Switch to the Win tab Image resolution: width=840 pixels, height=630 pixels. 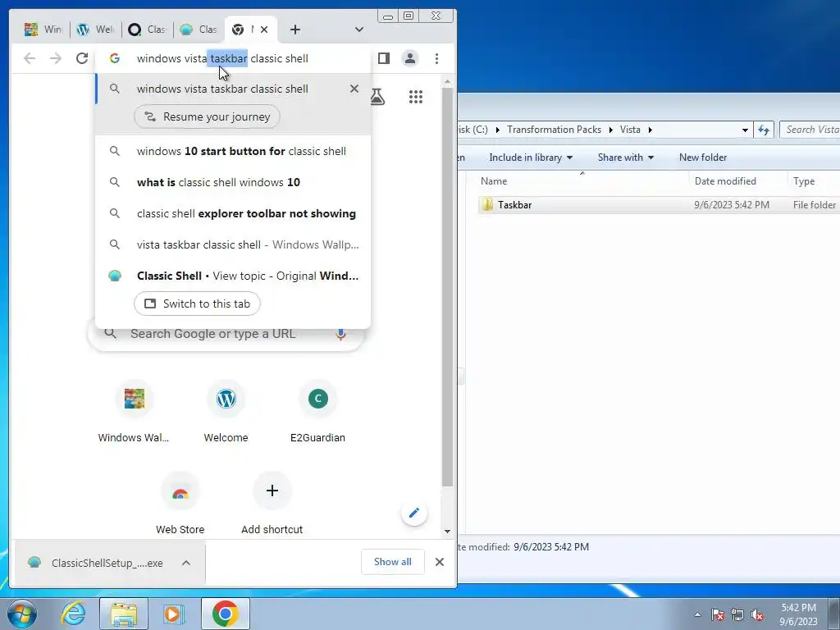click(43, 30)
